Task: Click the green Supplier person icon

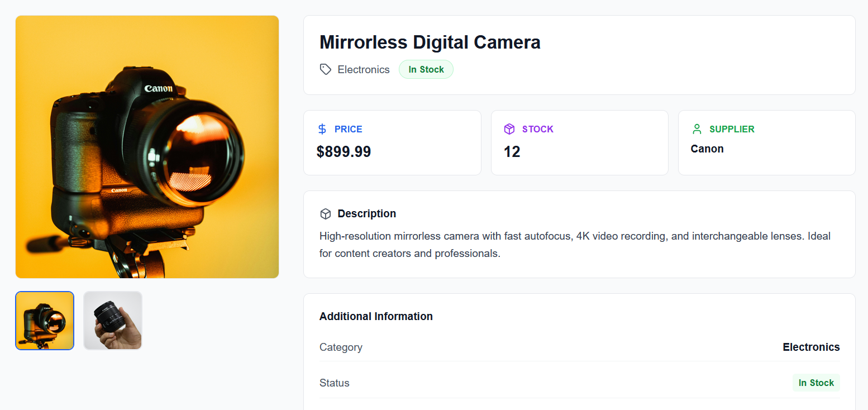Action: coord(697,129)
